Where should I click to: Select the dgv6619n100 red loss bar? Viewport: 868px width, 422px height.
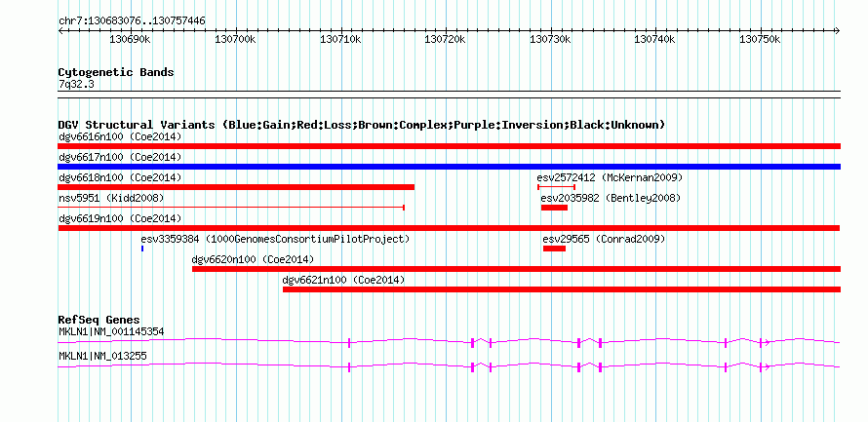point(449,228)
